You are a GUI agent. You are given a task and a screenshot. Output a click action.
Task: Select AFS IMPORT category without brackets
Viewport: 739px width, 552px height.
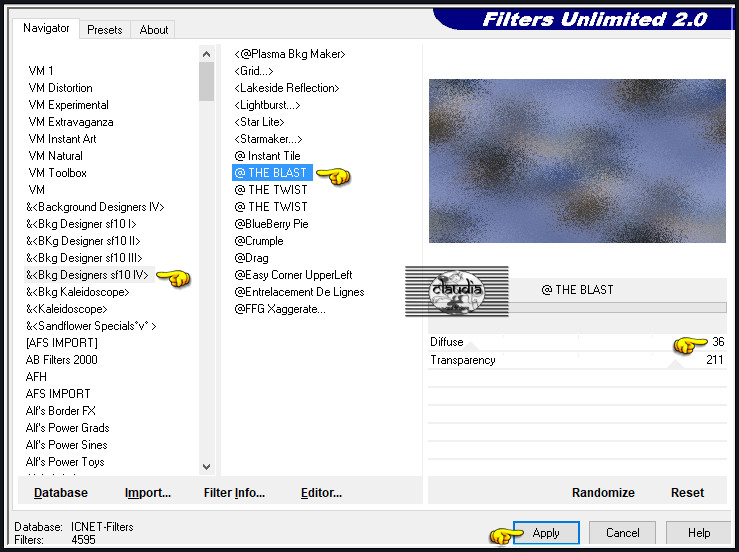(58, 394)
